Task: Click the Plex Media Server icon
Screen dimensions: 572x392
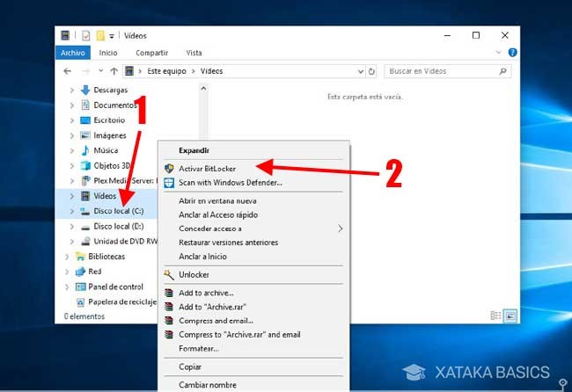Action: pos(85,180)
